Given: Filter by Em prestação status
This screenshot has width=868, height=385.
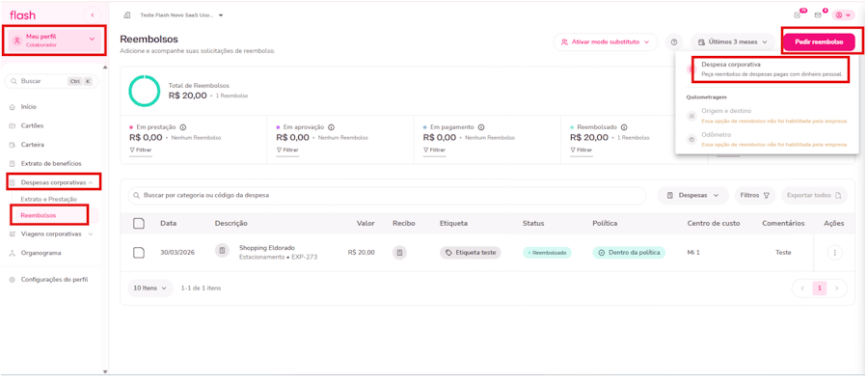Looking at the screenshot, I should [x=140, y=151].
